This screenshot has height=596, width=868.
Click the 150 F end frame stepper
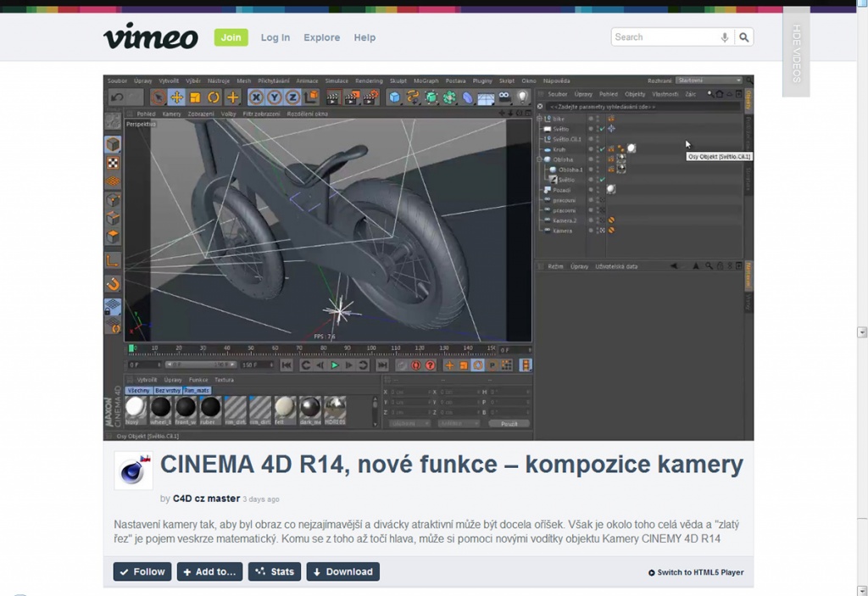[x=257, y=365]
